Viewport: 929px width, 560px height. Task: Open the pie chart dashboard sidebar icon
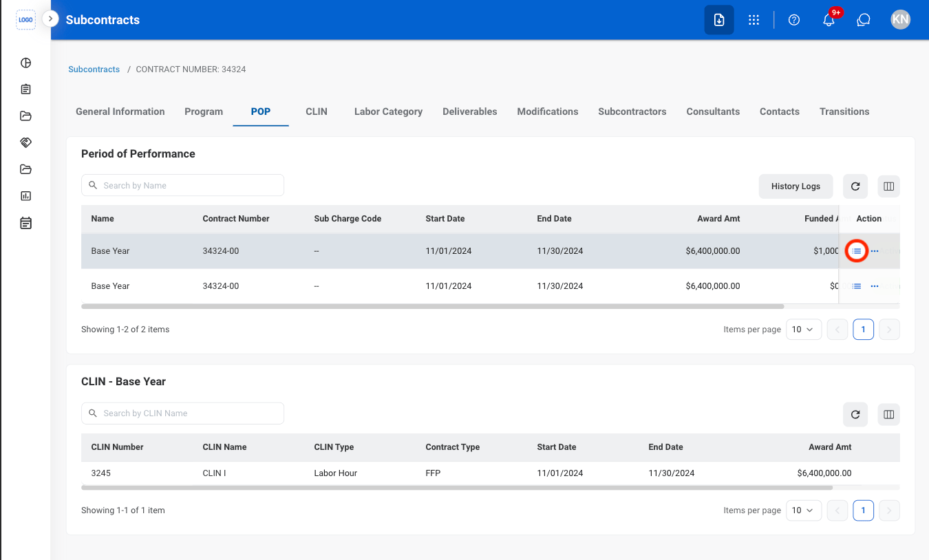[x=26, y=63]
